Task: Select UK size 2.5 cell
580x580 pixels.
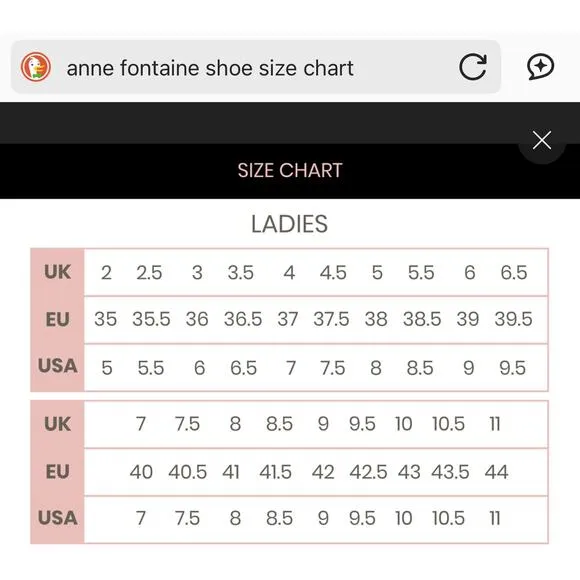Action: tap(149, 273)
